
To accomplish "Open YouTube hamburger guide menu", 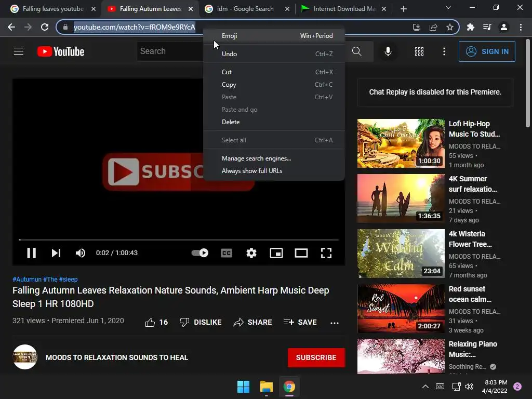I will 19,51.
